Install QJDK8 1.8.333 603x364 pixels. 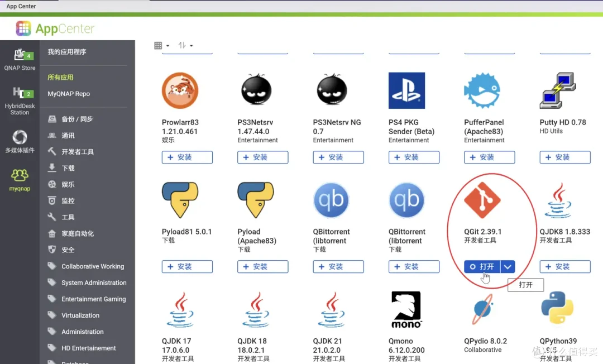coord(565,267)
